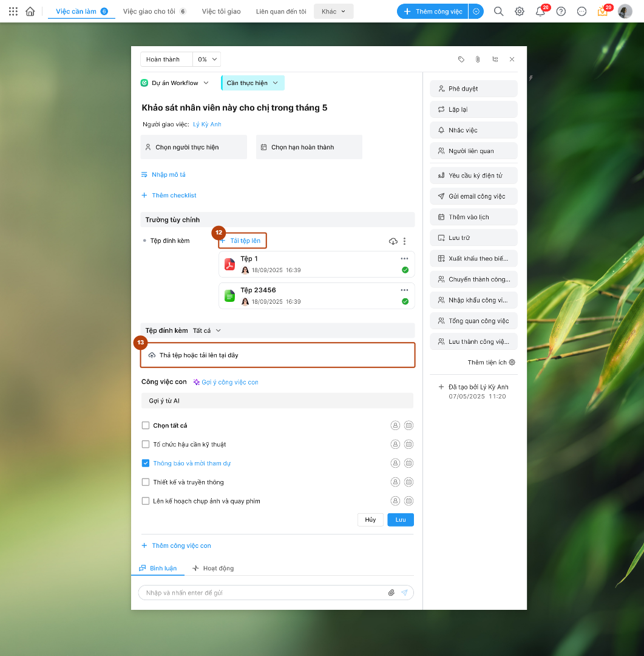
Task: Download all attachments cloud icon
Action: point(393,241)
